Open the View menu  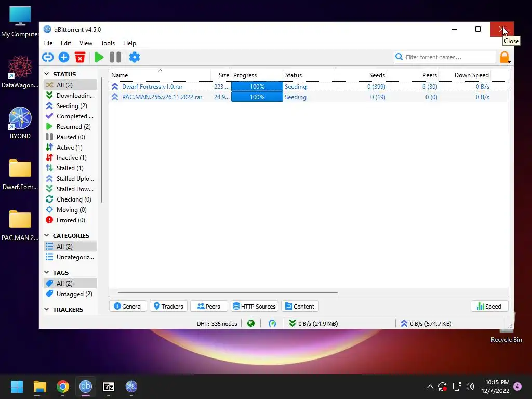coord(86,43)
